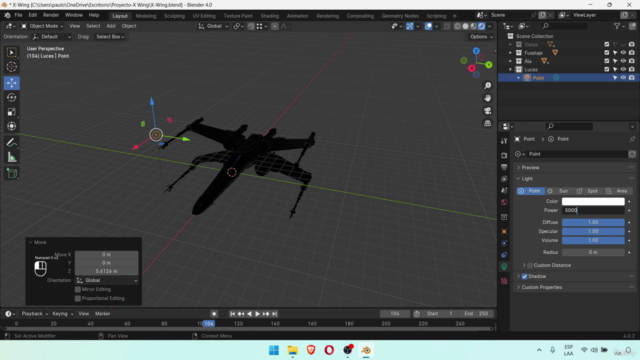Open the Physics properties tab

pos(504,243)
